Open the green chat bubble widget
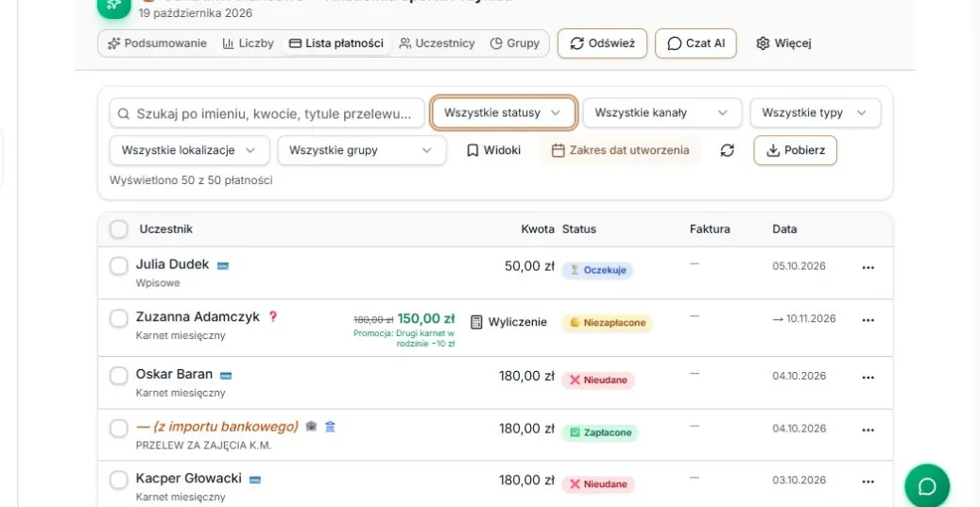 927,486
